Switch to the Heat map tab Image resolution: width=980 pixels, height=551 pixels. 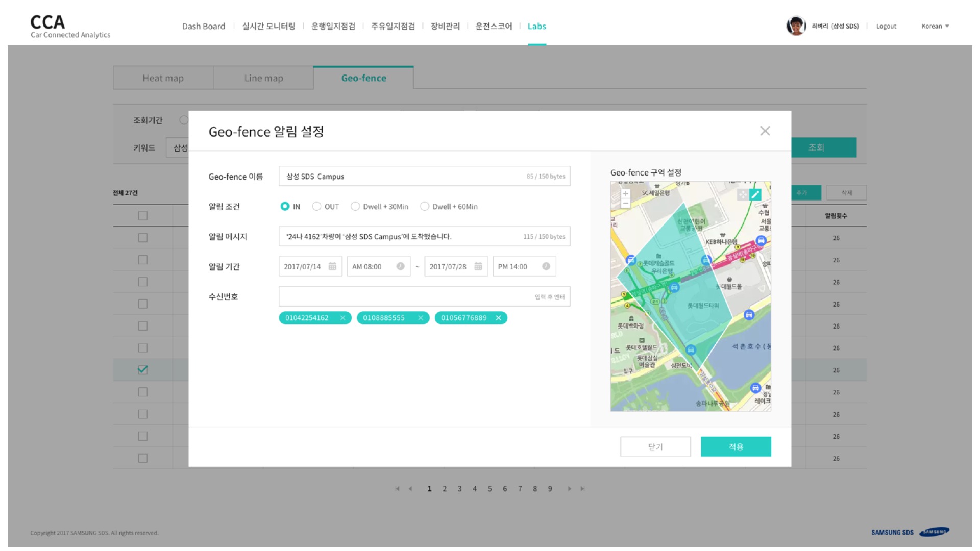click(163, 78)
